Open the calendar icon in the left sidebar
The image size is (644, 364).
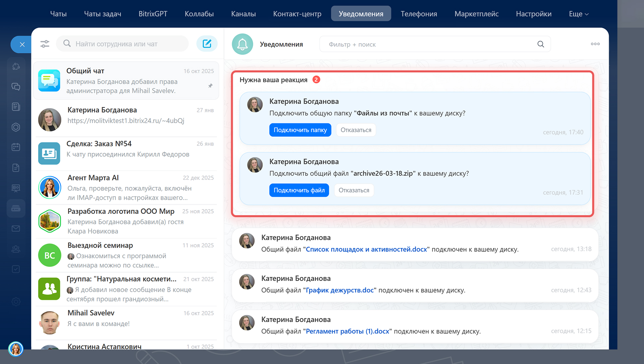(16, 147)
